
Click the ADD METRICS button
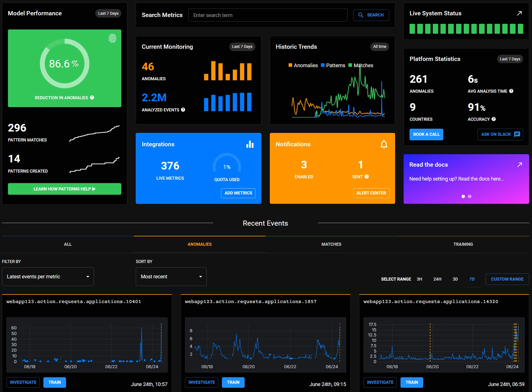238,193
